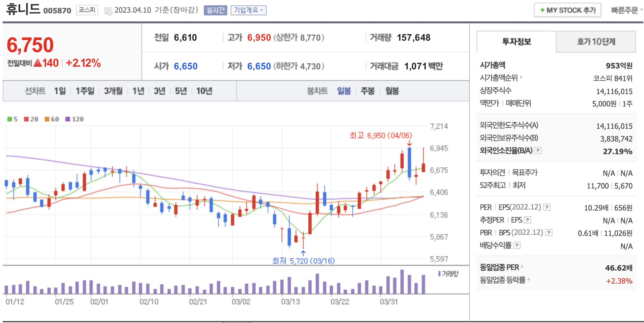644x323 pixels.
Task: Click help icon beside BPS(2022.12)
Action: tap(549, 233)
